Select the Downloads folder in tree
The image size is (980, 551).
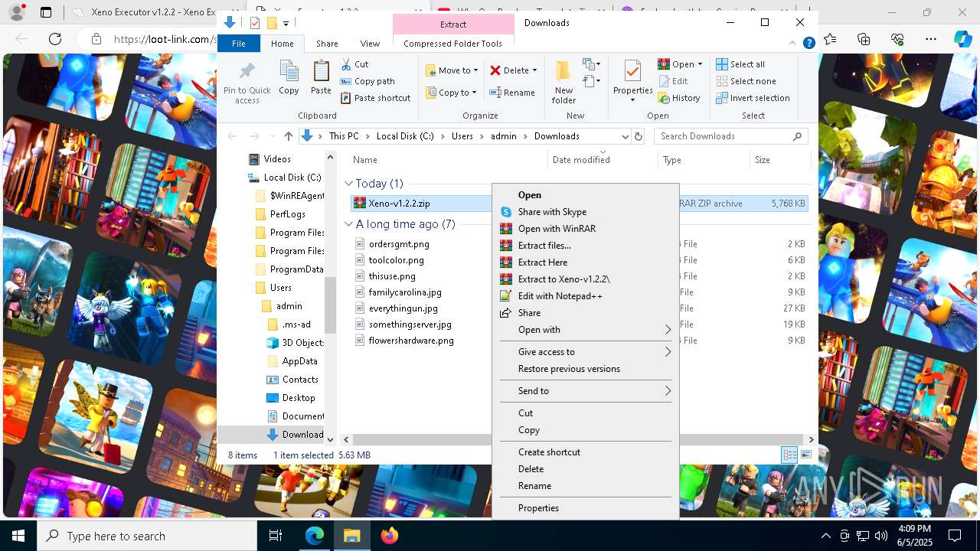[296, 435]
